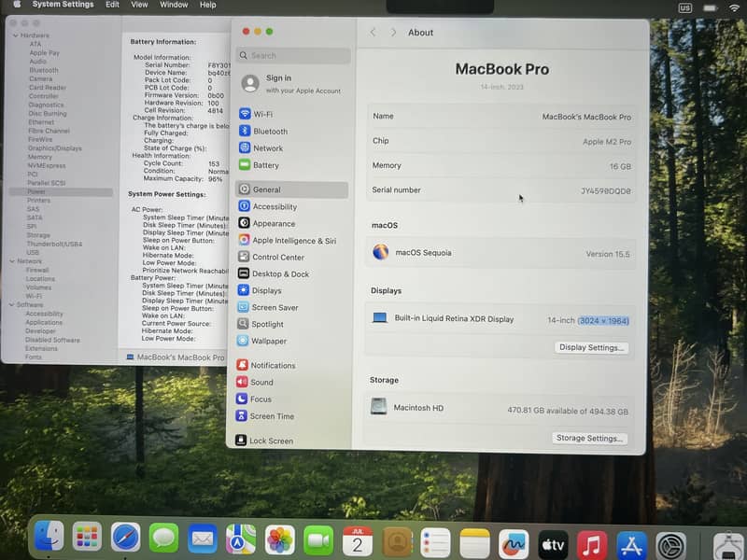
Task: Open Lock Screen settings
Action: [x=264, y=441]
